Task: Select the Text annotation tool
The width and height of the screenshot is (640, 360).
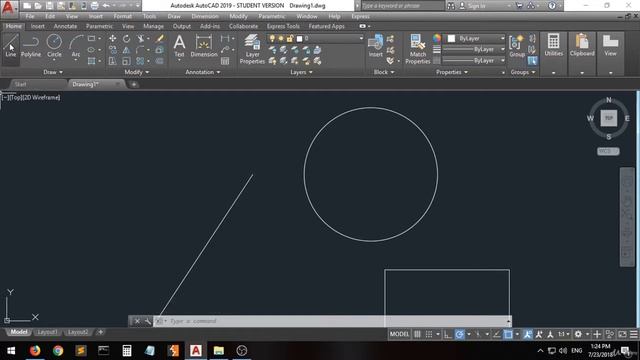Action: (179, 46)
